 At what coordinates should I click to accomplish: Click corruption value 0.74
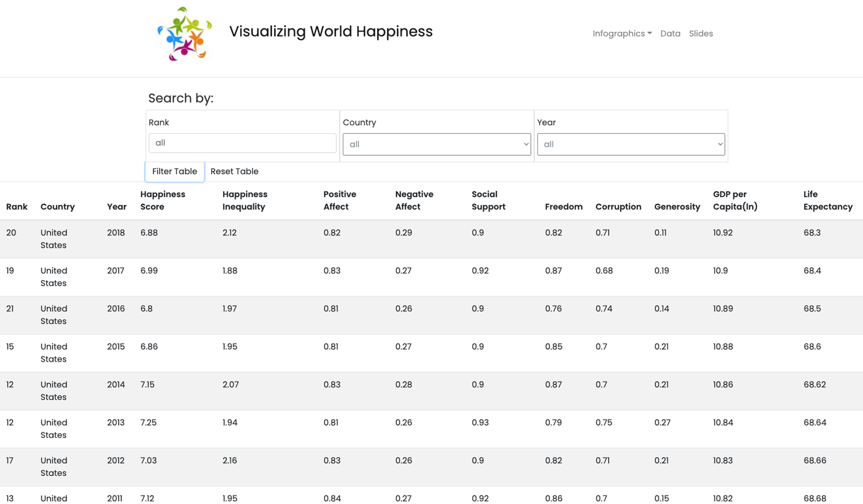[x=604, y=308]
